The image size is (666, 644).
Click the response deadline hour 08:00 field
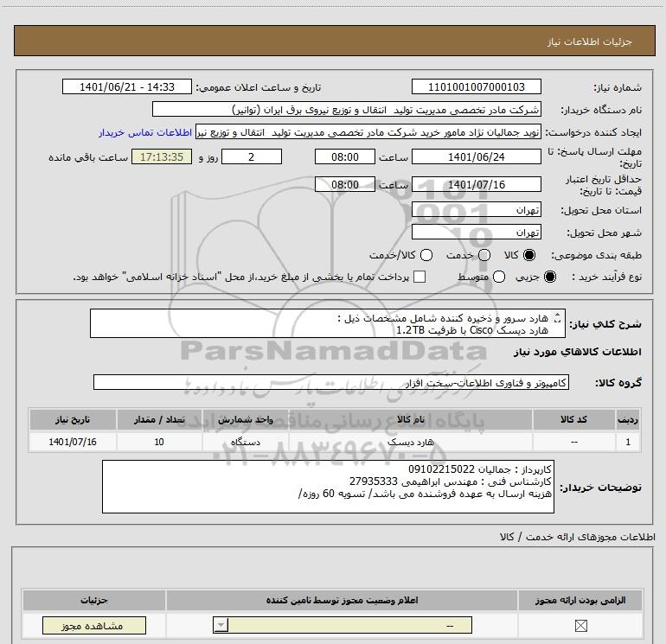pos(345,156)
